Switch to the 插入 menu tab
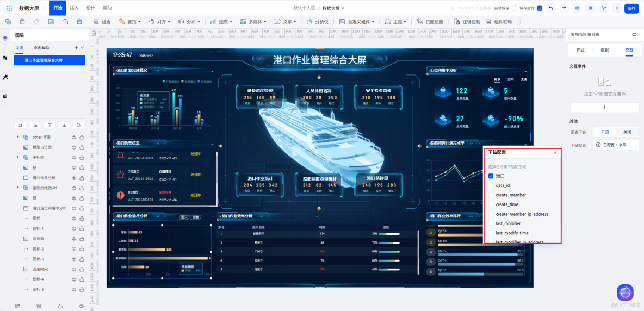Screen dimensions: 644x311 pos(75,8)
